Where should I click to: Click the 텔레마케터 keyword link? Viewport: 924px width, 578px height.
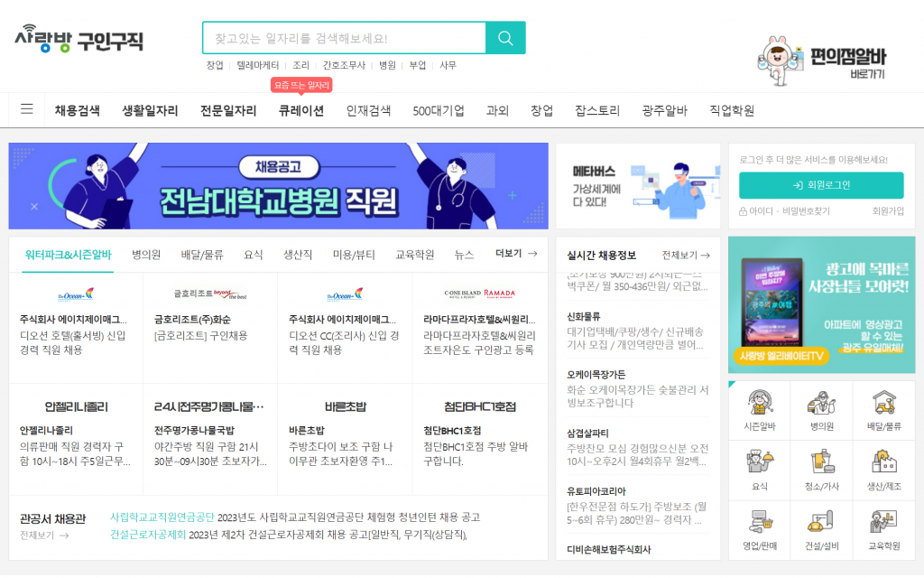(257, 65)
